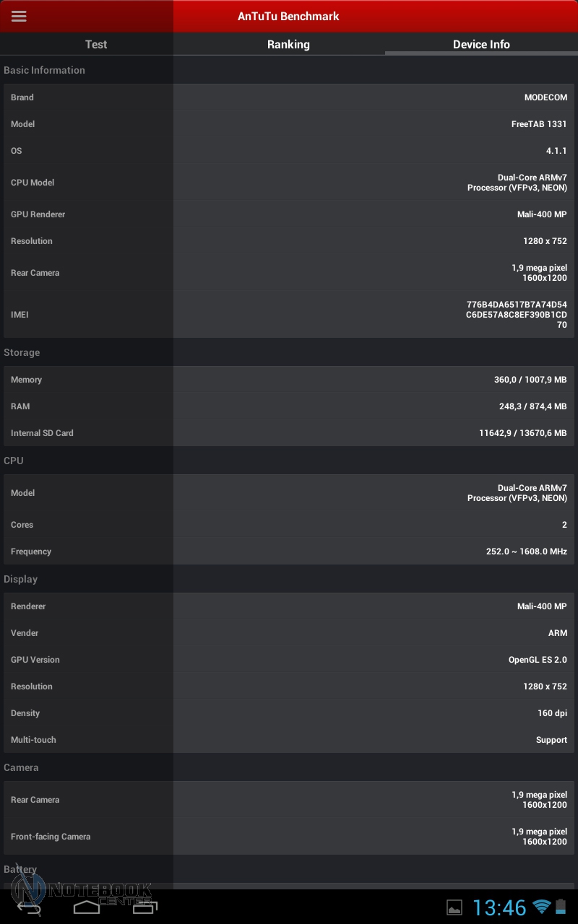
Task: Select the CPU Frequency row
Action: (x=289, y=552)
